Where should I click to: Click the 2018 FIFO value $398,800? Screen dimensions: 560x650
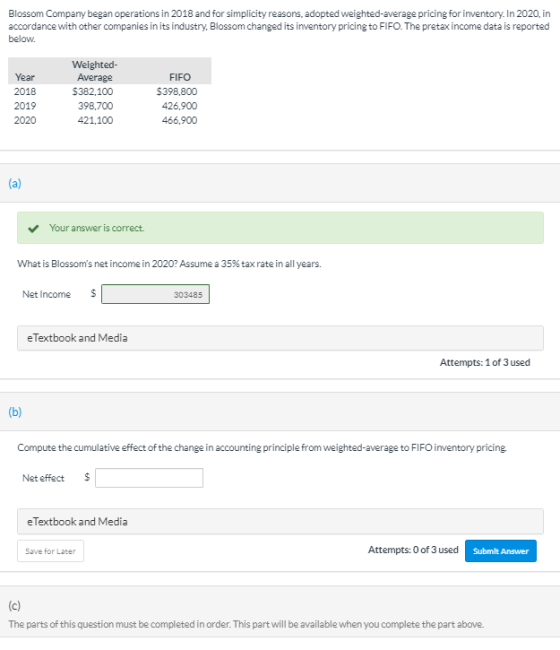pyautogui.click(x=177, y=92)
